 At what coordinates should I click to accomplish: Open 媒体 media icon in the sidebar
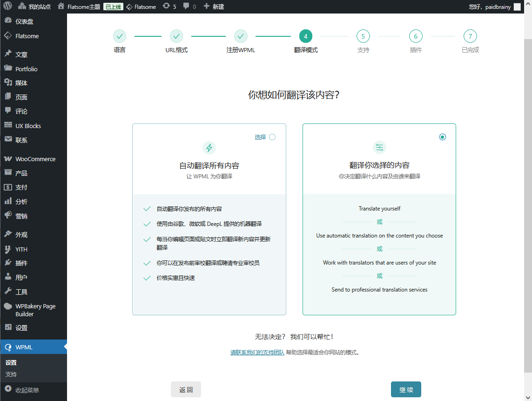8,82
